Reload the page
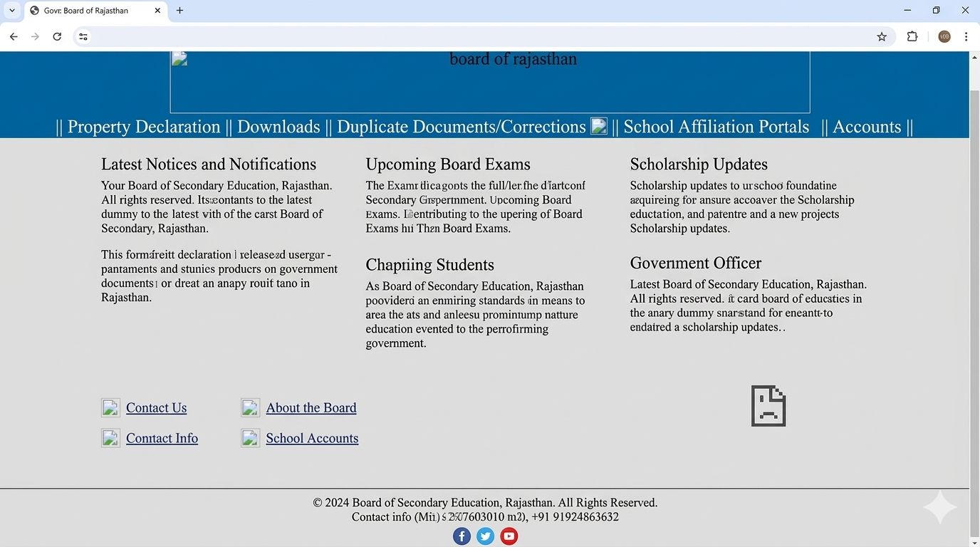Image resolution: width=980 pixels, height=547 pixels. pyautogui.click(x=57, y=37)
